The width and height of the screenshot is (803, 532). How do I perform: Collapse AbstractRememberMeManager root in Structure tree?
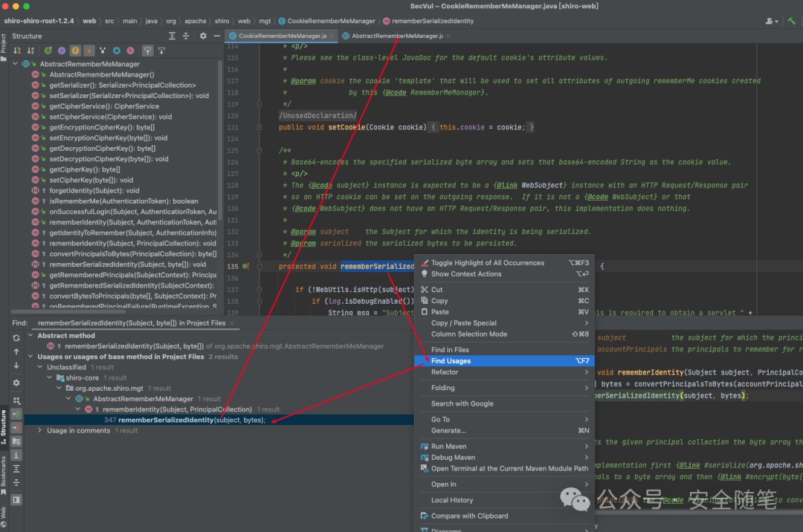tap(16, 64)
